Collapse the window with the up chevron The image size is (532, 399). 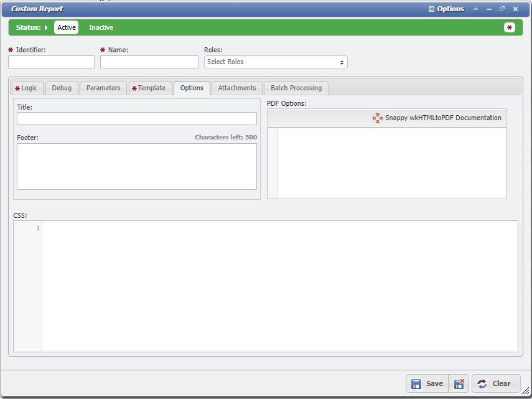point(476,9)
